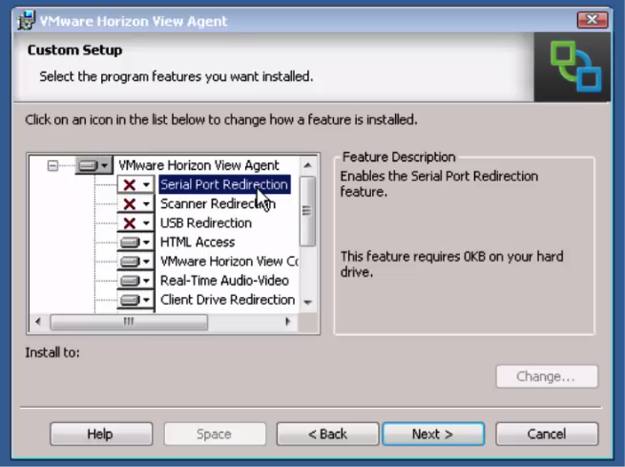The width and height of the screenshot is (625, 467).
Task: Select the root VMware Horizon View Agent label
Action: pos(199,165)
